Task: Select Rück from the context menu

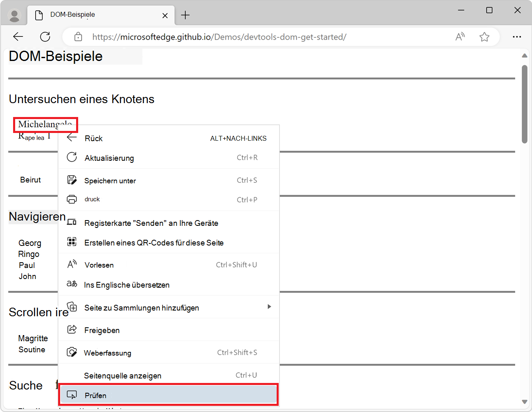Action: click(x=169, y=138)
